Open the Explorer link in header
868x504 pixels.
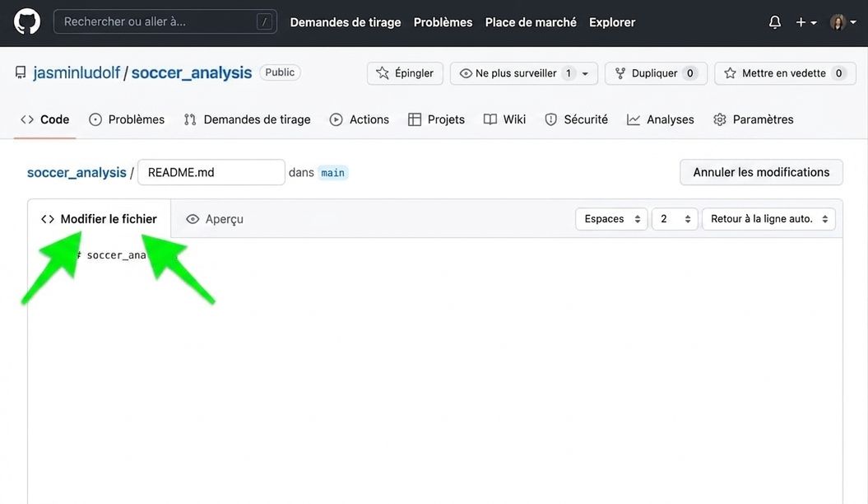point(611,22)
